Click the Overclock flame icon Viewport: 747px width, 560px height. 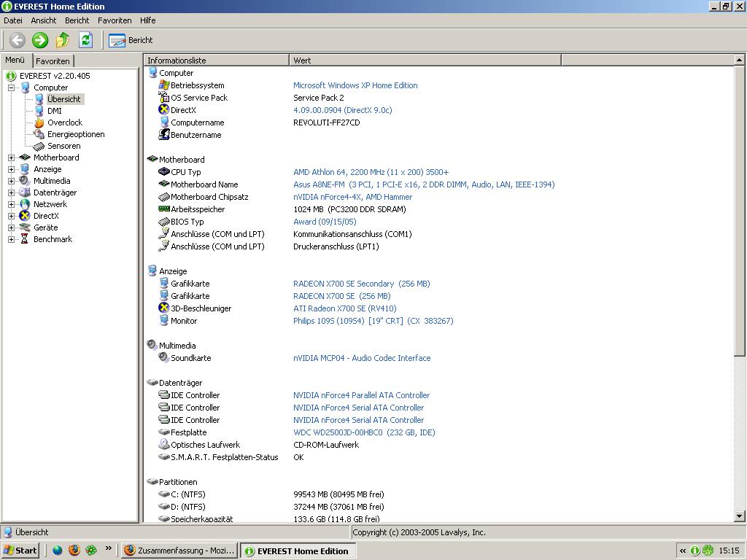(x=39, y=122)
